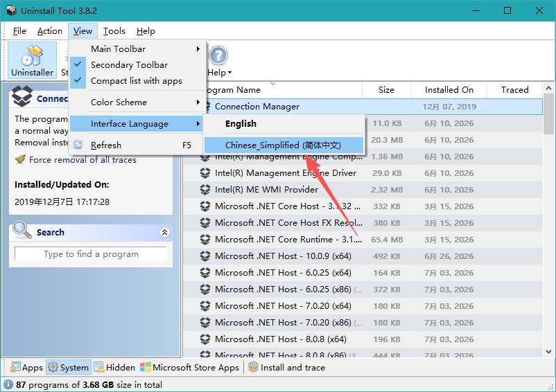The height and width of the screenshot is (392, 556).
Task: Click the 6月 26, 2026 date cell
Action: pyautogui.click(x=449, y=256)
